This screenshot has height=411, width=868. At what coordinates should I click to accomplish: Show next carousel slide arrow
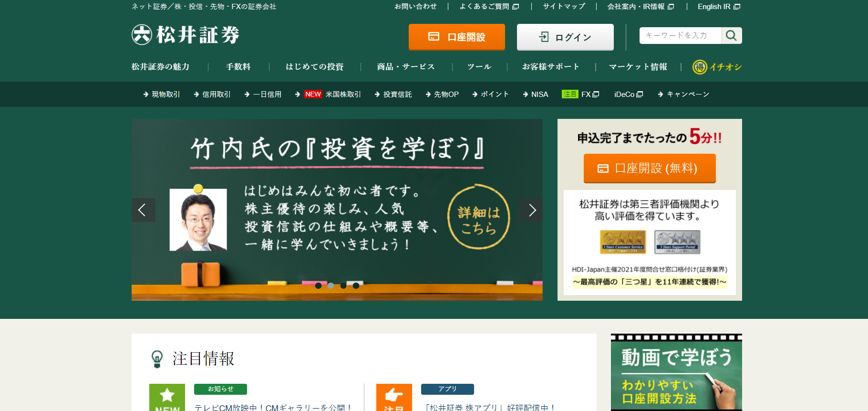tap(531, 210)
